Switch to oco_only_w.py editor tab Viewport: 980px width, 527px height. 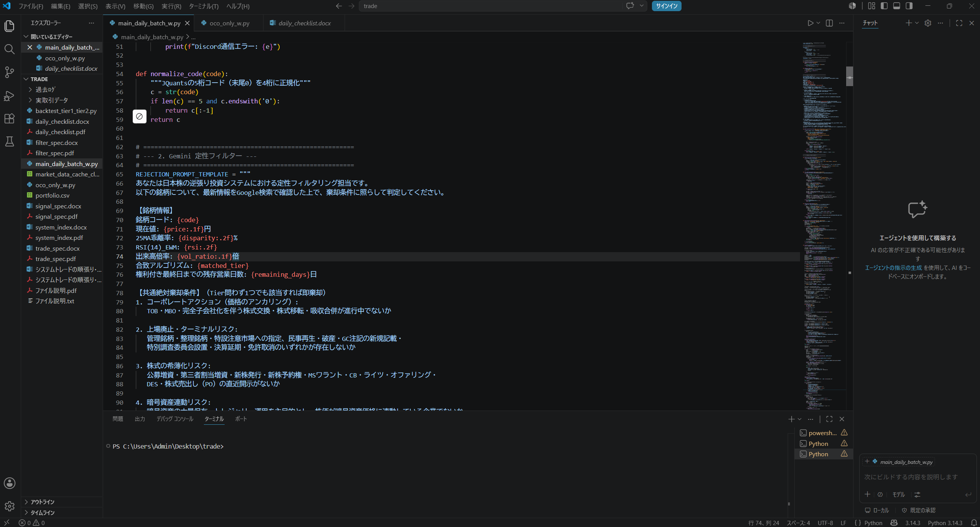[x=229, y=23]
